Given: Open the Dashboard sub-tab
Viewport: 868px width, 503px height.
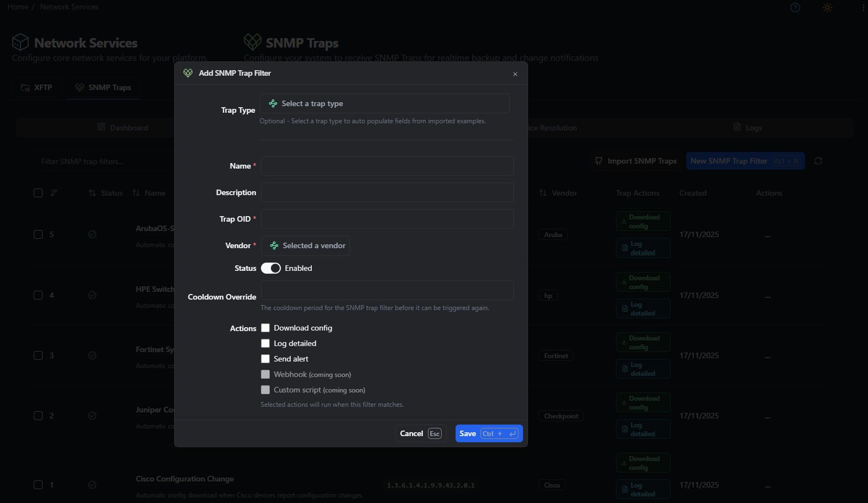Looking at the screenshot, I should tap(123, 128).
